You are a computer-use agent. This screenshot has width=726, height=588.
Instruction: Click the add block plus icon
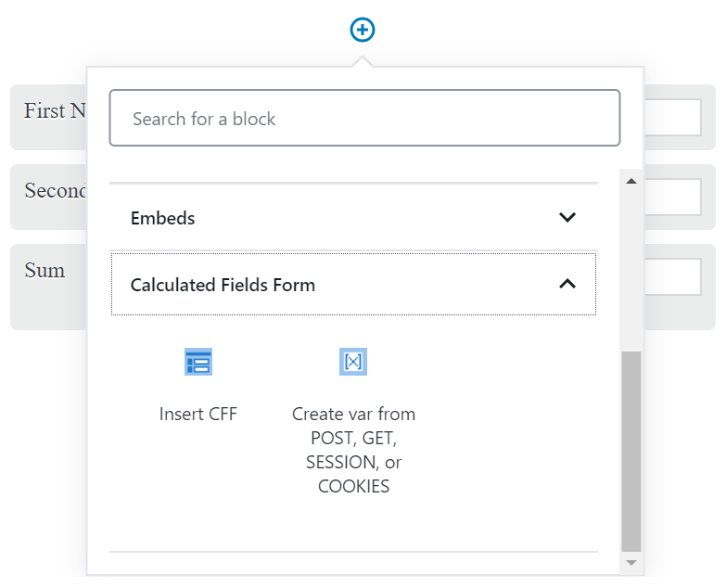363,31
